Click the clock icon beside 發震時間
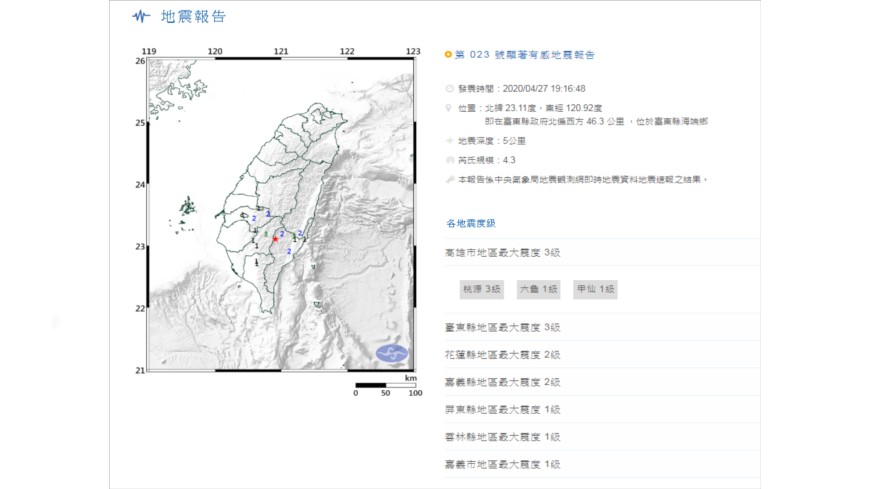Viewport: 870px width, 489px height. coord(449,89)
